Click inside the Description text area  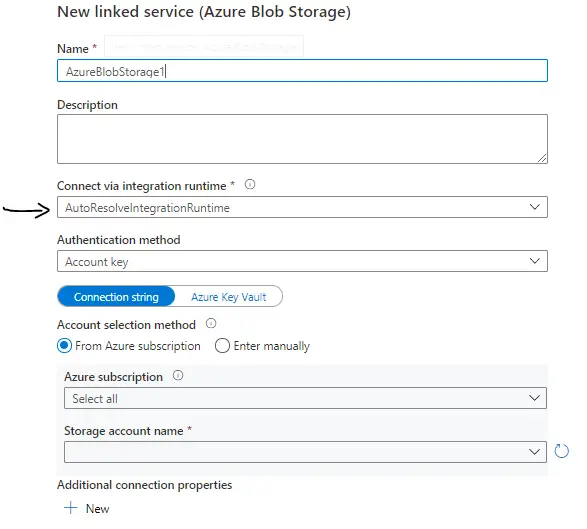[x=302, y=139]
